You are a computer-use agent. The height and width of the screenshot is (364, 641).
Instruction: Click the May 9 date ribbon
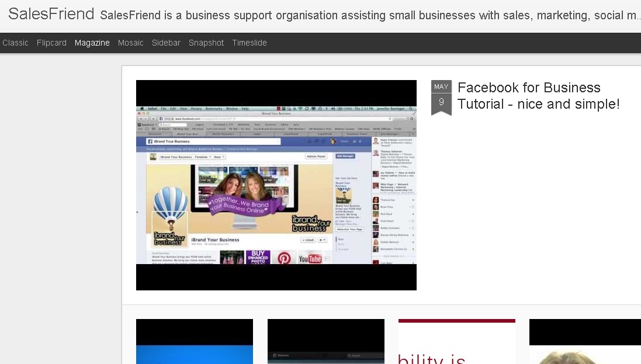[x=441, y=98]
